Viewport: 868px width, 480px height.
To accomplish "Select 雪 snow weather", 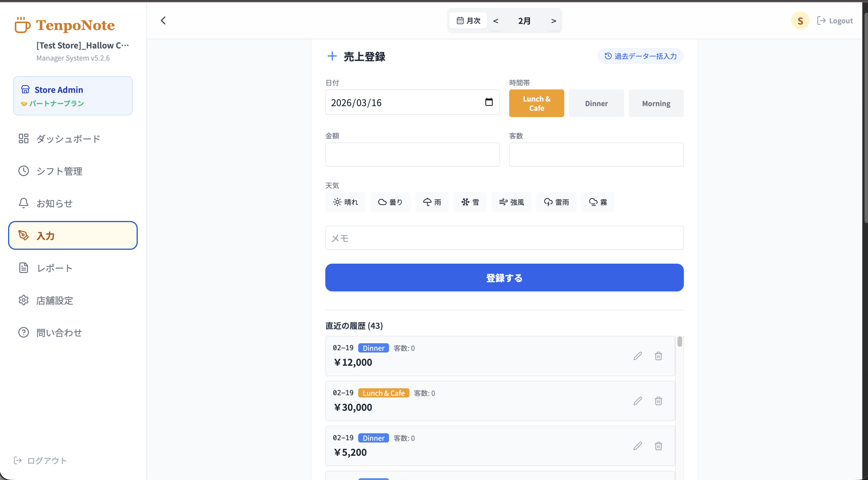I will click(470, 202).
